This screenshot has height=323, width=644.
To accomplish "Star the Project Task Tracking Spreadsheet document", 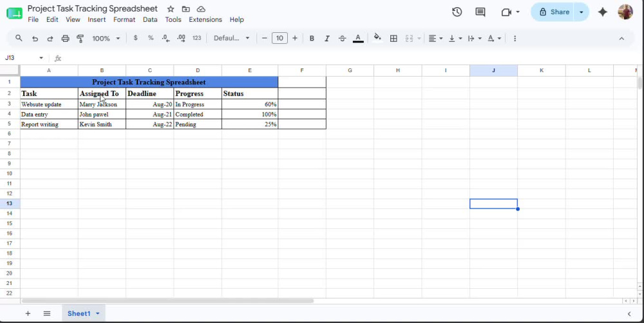I will coord(171,9).
